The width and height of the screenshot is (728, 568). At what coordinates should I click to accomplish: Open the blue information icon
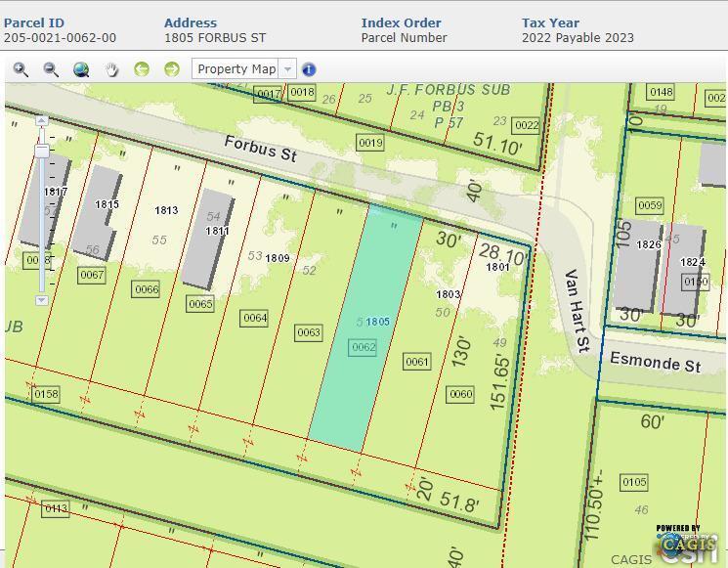(309, 69)
